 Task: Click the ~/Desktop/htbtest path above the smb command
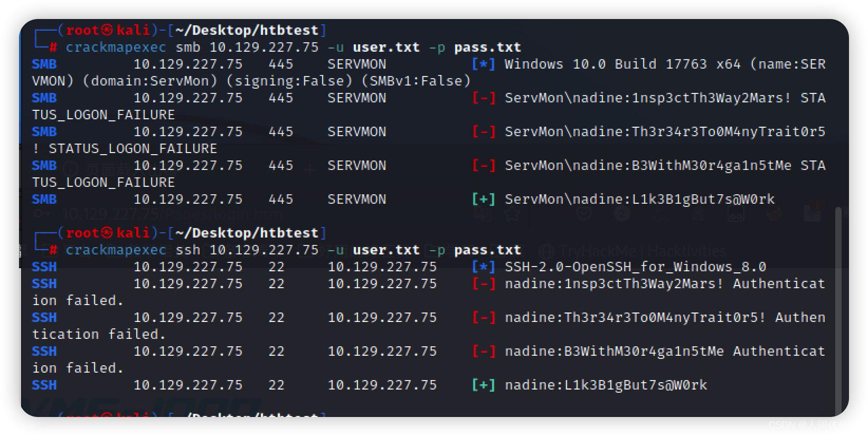click(247, 31)
